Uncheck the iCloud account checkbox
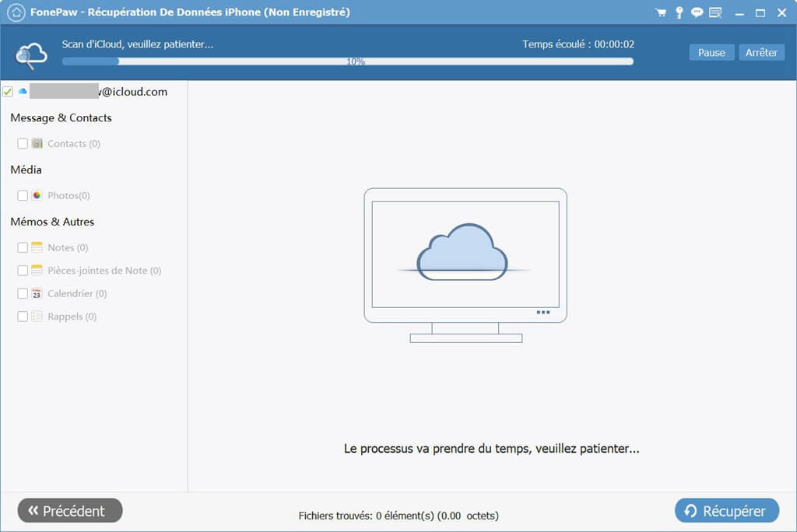 click(8, 92)
